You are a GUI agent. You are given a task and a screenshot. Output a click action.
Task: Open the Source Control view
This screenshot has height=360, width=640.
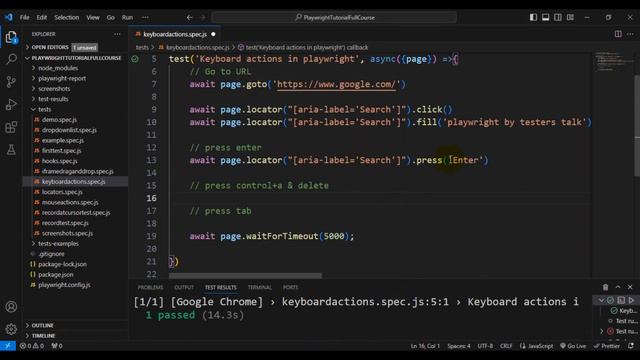click(11, 82)
